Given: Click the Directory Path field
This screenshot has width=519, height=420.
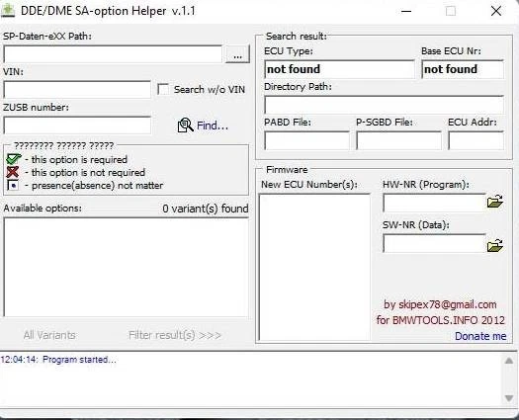Looking at the screenshot, I should [384, 105].
